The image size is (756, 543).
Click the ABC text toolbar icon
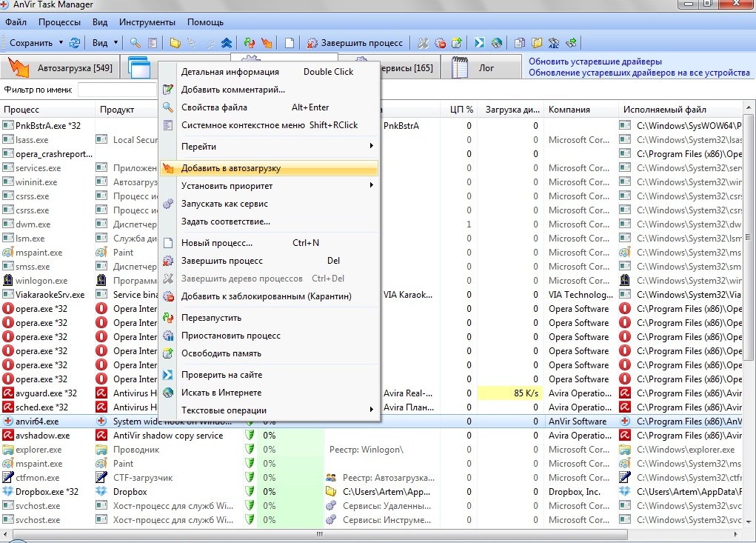tap(554, 43)
